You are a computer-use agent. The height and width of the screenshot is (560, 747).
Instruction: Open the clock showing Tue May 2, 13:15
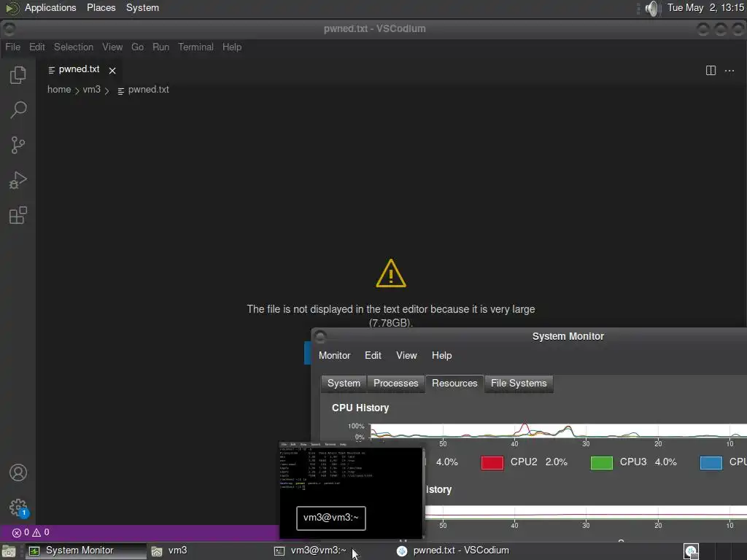coord(705,8)
